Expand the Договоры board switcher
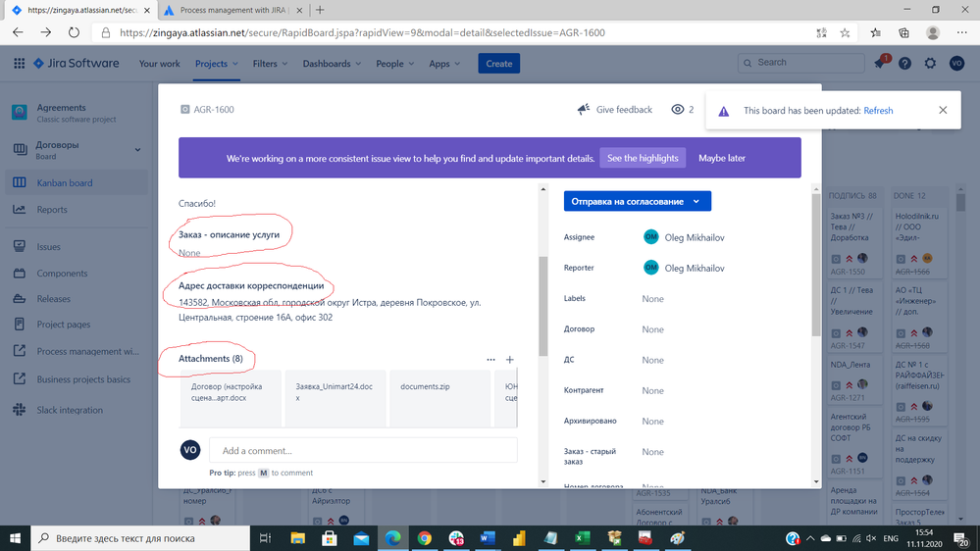Screen dimensions: 980x551 [137, 150]
